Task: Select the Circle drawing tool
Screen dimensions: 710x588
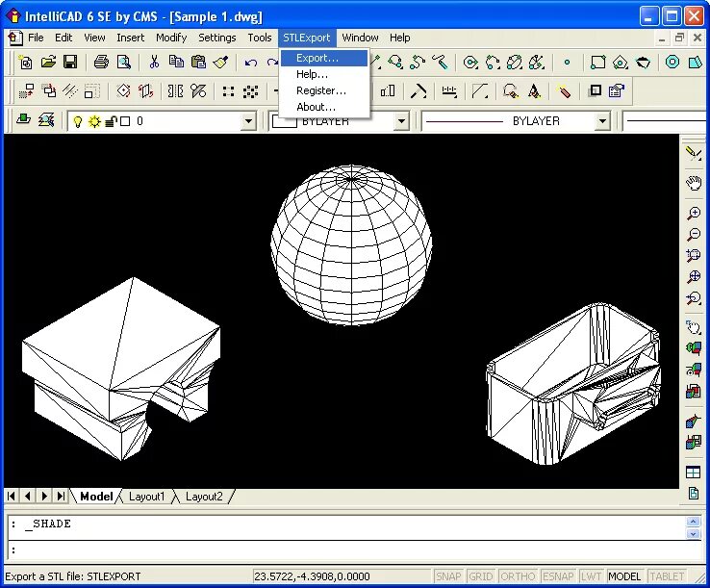Action: (x=470, y=62)
